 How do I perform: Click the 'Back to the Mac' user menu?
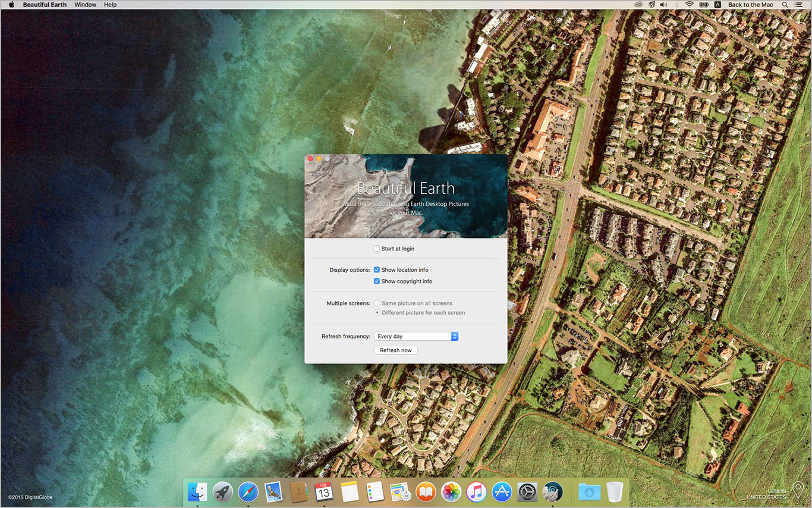tap(751, 5)
